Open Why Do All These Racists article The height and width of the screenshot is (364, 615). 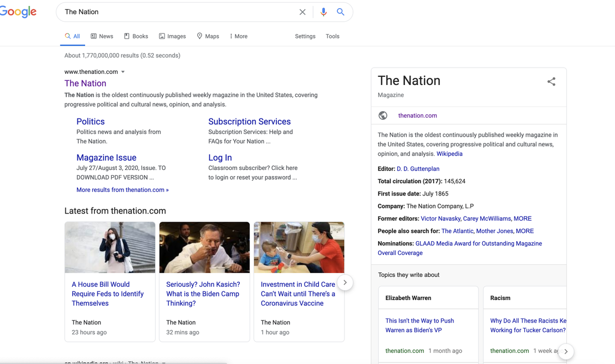click(528, 326)
